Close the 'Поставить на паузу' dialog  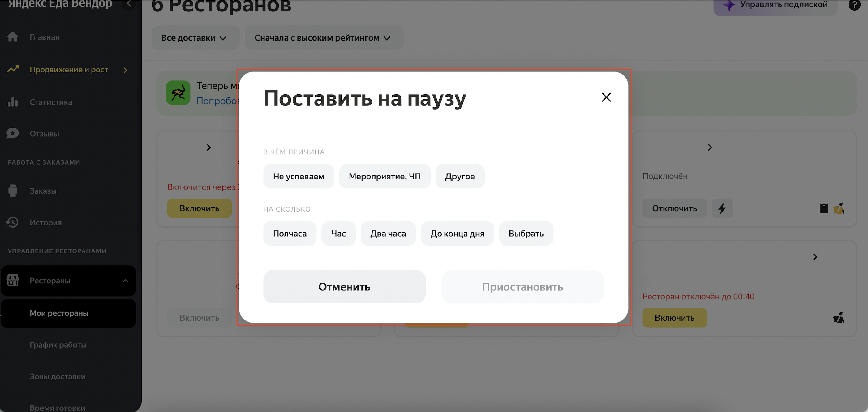(606, 97)
